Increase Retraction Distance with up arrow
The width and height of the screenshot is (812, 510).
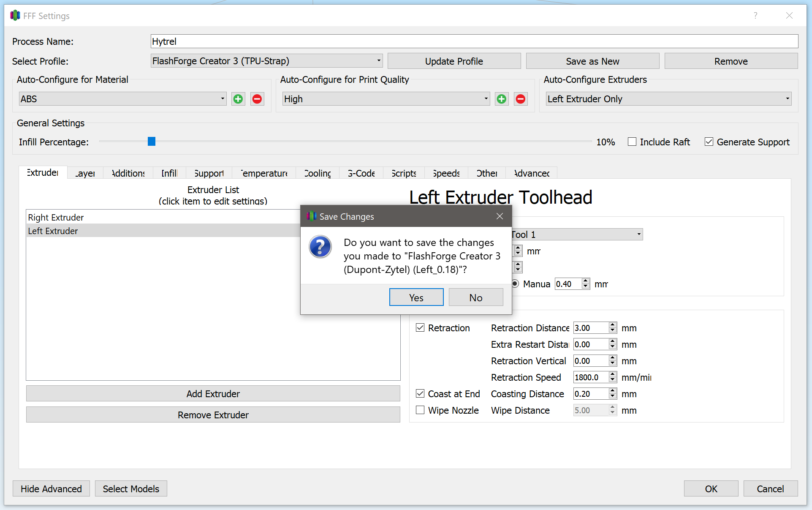pyautogui.click(x=613, y=325)
